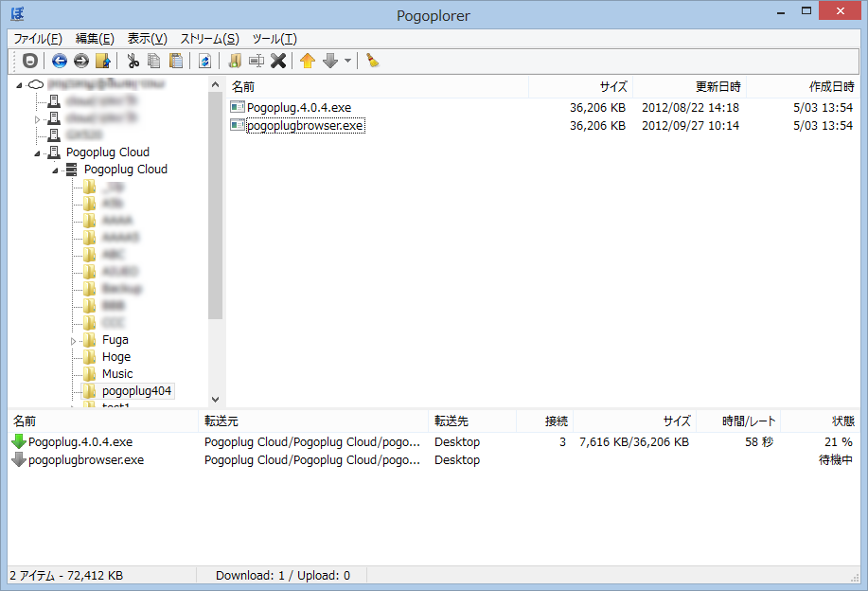868x591 pixels.
Task: Delete with the black X icon
Action: click(278, 61)
